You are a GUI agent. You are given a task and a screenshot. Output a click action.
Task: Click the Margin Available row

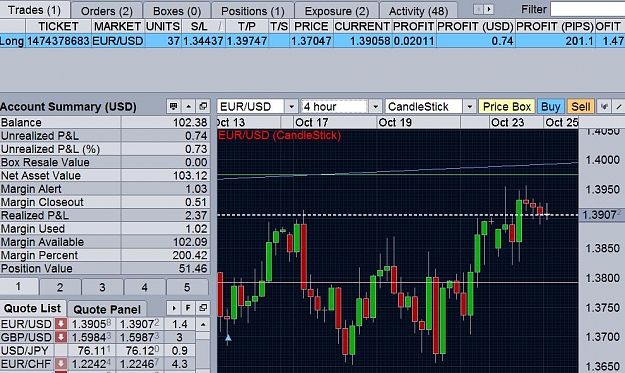pyautogui.click(x=105, y=242)
